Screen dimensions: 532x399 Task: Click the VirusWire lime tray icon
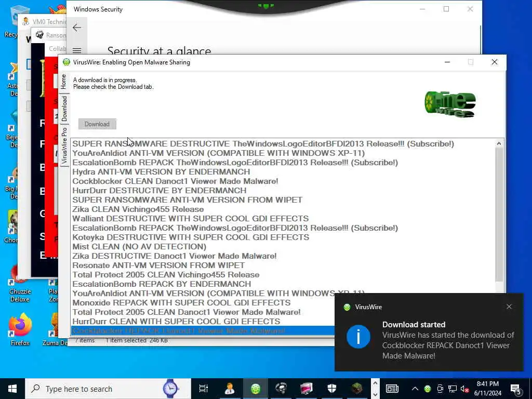(x=428, y=389)
